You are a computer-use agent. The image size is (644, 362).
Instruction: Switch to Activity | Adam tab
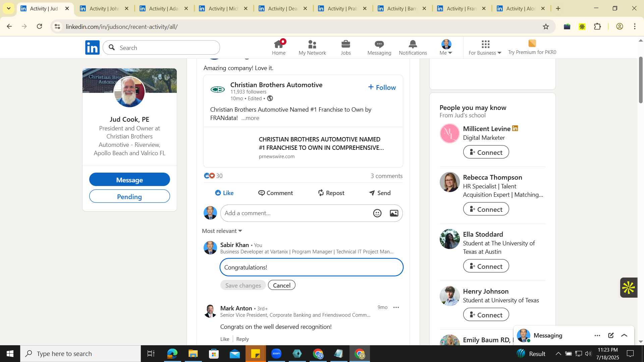(x=164, y=8)
